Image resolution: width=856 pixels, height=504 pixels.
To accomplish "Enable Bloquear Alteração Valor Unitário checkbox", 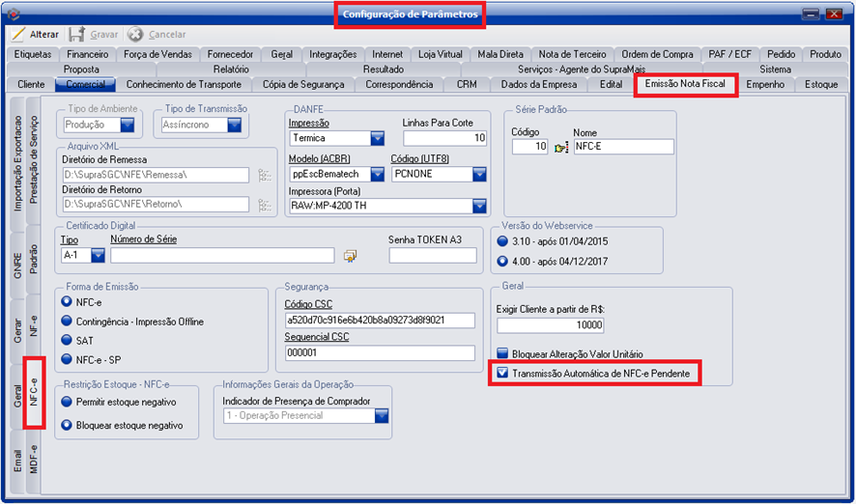I will [502, 354].
